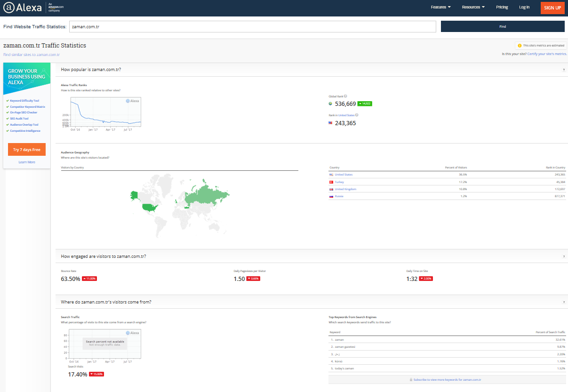Open the Resources dropdown menu
This screenshot has height=392, width=568.
[473, 7]
